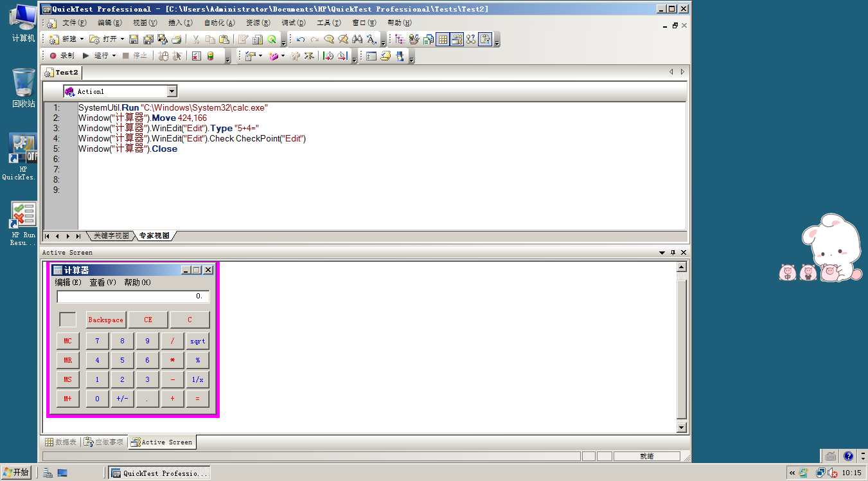Click the Save floppy disk icon
The image size is (868, 481).
click(x=134, y=39)
